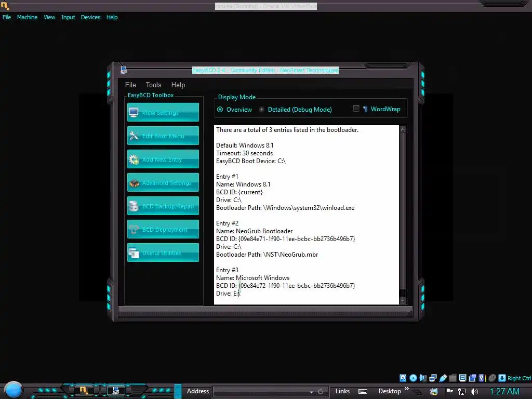Click scroll-down arrow of boot entries text
This screenshot has height=399, width=532.
(x=403, y=300)
